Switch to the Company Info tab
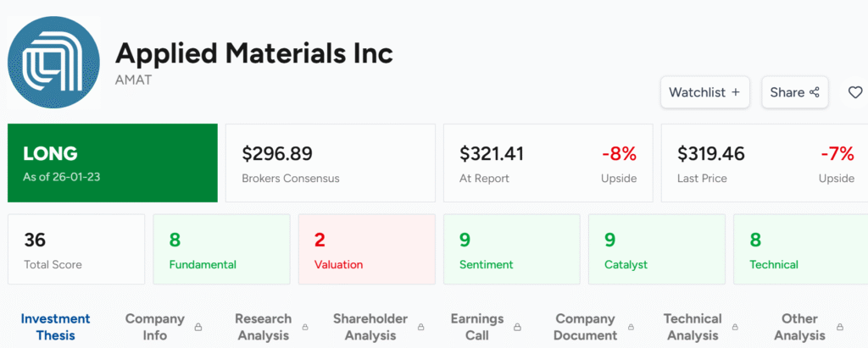This screenshot has height=348, width=868. [154, 327]
